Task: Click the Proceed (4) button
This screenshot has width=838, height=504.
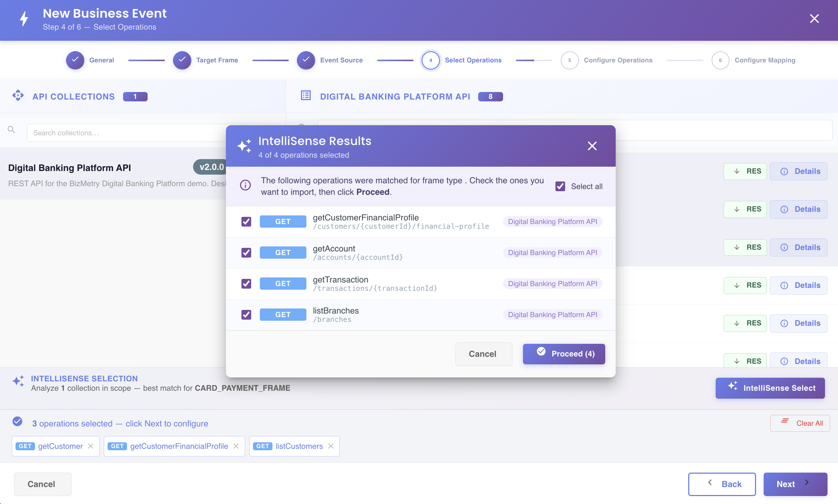Action: (x=564, y=354)
